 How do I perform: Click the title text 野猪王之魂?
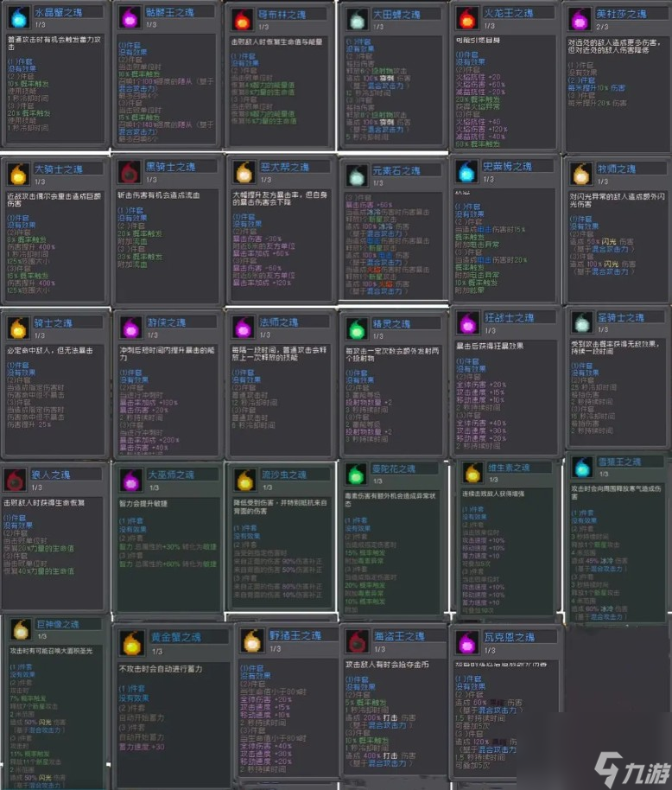click(295, 636)
